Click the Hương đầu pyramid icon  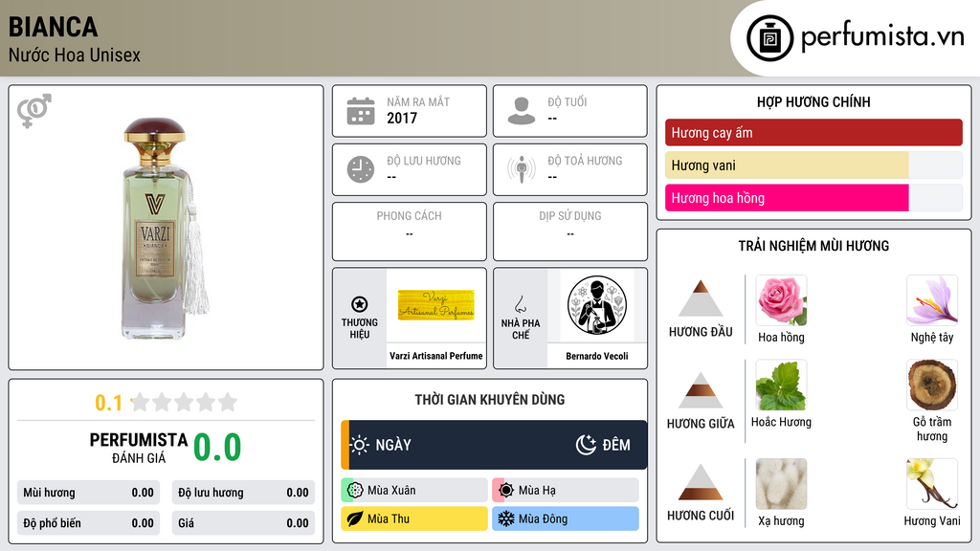[x=701, y=298]
